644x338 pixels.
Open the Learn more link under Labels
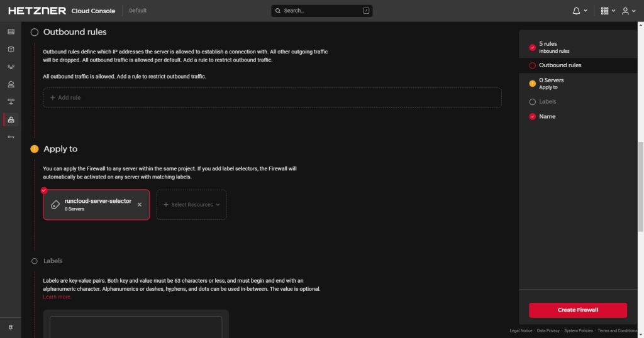click(57, 297)
